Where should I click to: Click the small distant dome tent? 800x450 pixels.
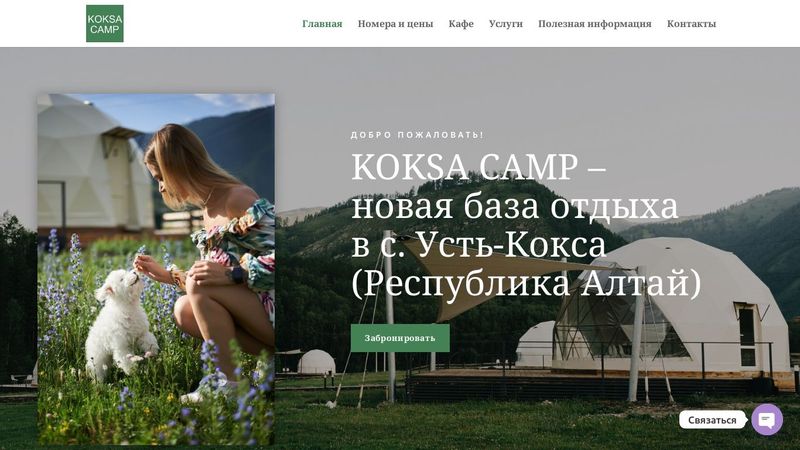pyautogui.click(x=316, y=362)
